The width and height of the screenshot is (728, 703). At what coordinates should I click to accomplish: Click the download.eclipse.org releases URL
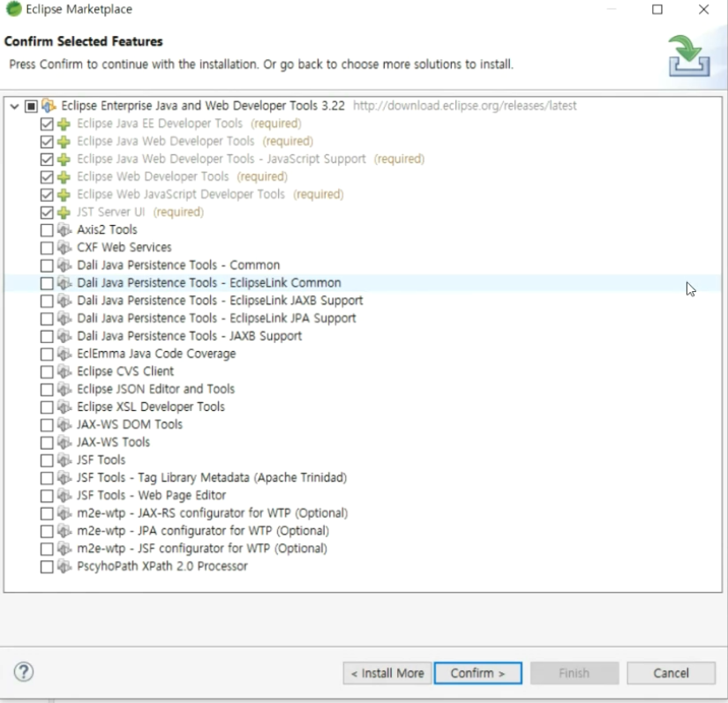(465, 106)
